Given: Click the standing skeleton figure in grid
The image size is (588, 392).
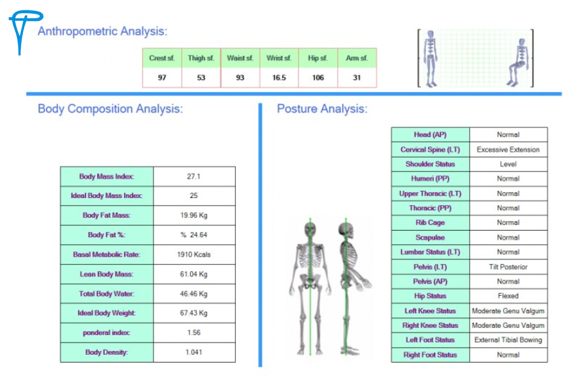Looking at the screenshot, I should 430,59.
